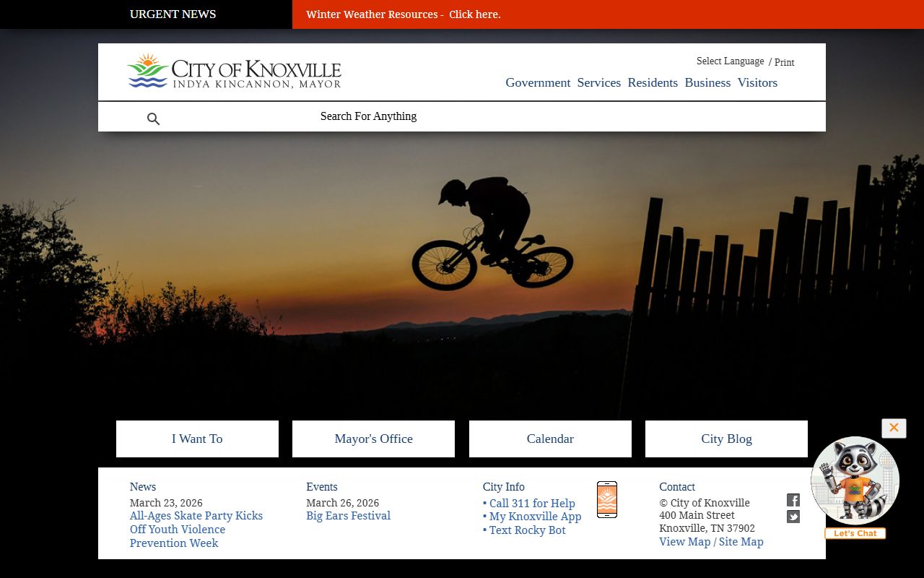This screenshot has height=578, width=924.
Task: Open the Twitter icon link
Action: pos(793,517)
